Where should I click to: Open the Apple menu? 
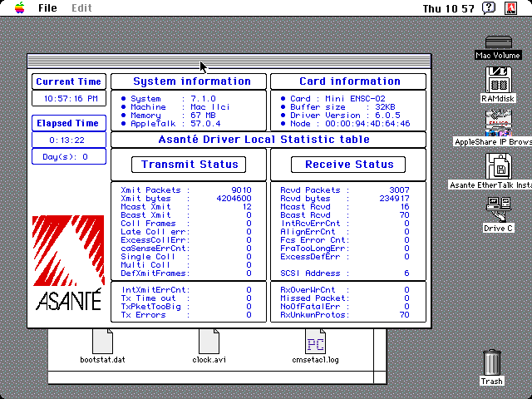tap(19, 8)
